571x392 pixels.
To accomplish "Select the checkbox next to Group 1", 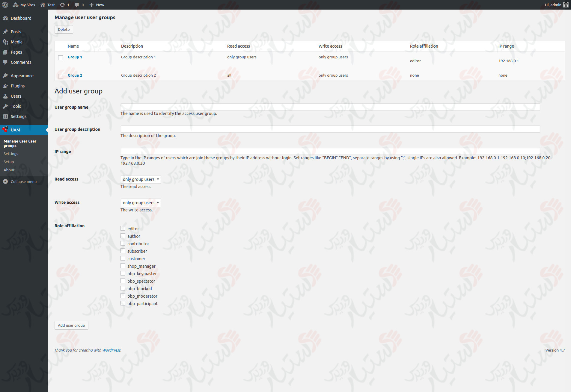I will [x=61, y=57].
